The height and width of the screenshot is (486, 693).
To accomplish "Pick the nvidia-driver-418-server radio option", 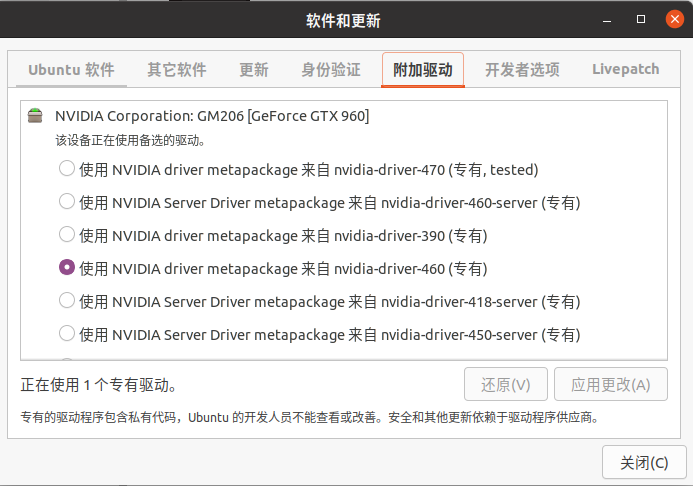I will pyautogui.click(x=67, y=300).
